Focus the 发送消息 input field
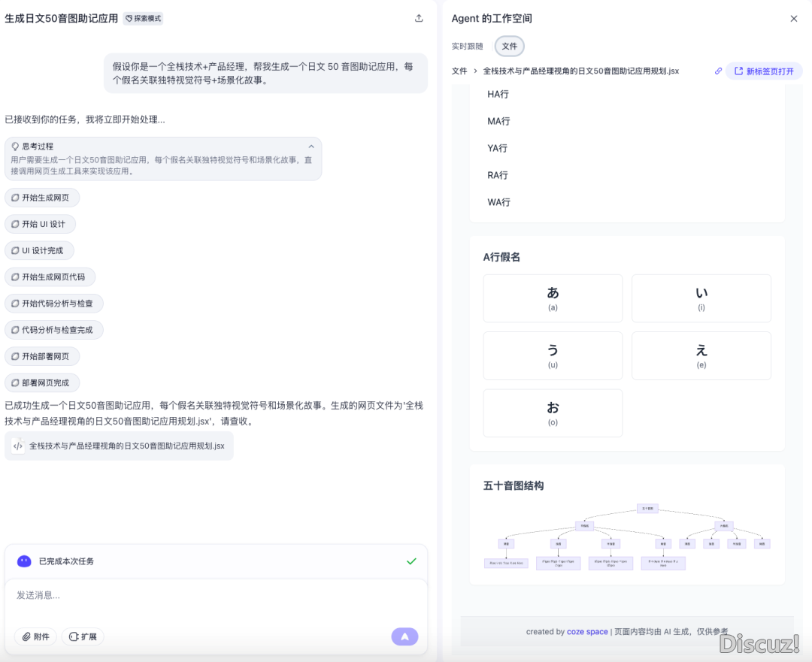 [x=216, y=595]
